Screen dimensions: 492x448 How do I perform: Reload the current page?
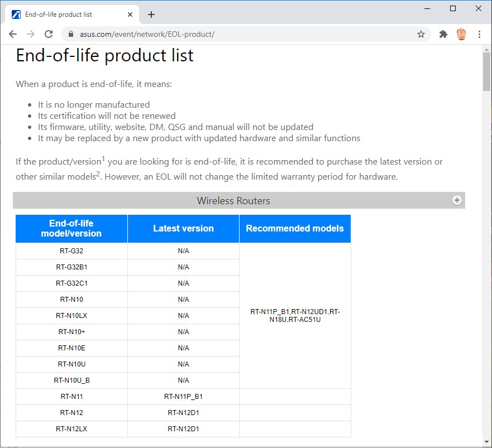[49, 34]
